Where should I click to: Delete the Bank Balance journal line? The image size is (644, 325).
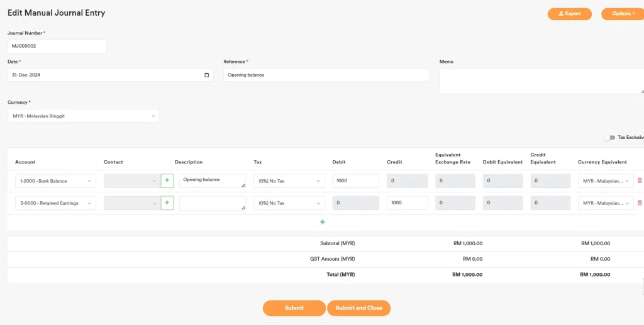(x=640, y=180)
